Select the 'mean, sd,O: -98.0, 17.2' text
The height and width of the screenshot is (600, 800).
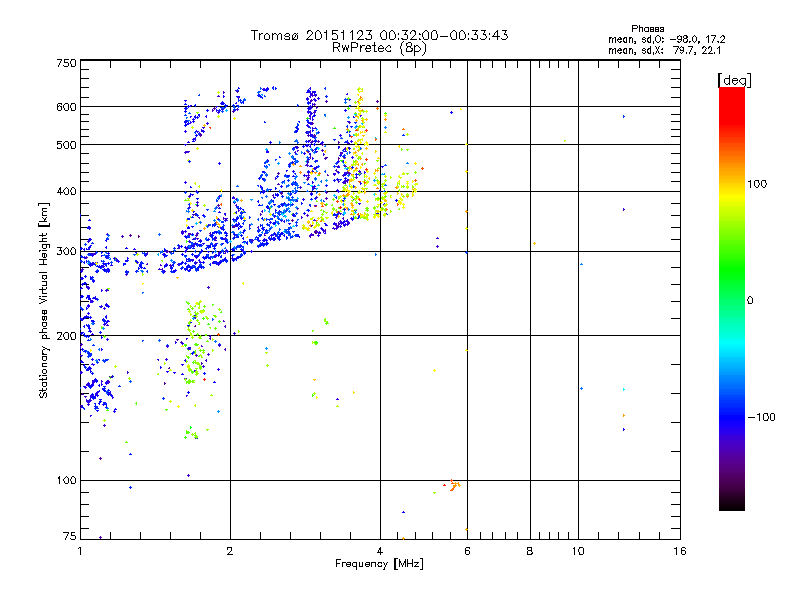click(666, 39)
